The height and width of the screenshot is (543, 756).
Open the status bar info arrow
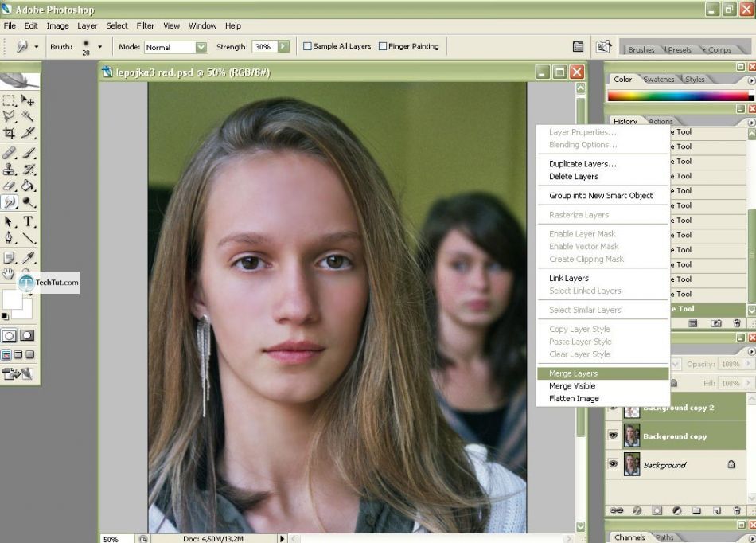(282, 538)
